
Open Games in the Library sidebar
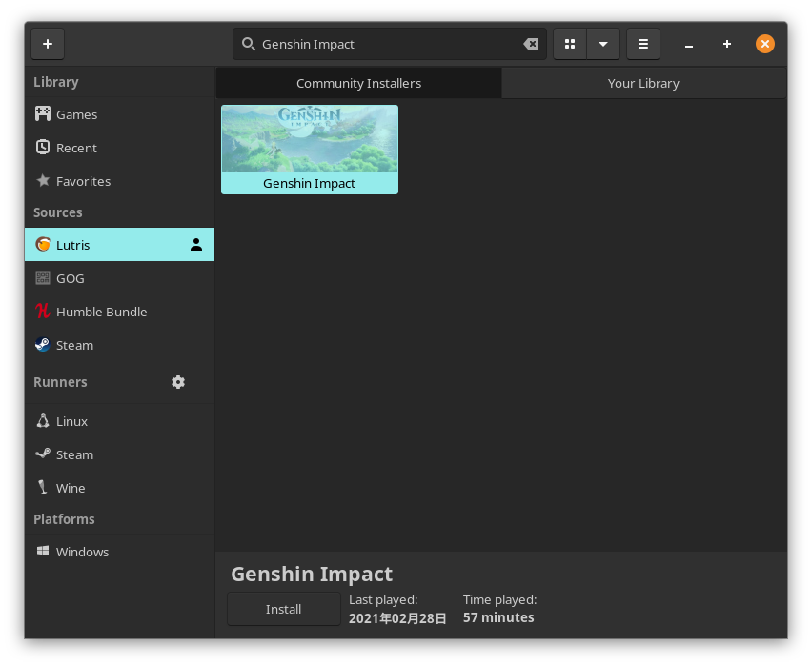[x=120, y=114]
